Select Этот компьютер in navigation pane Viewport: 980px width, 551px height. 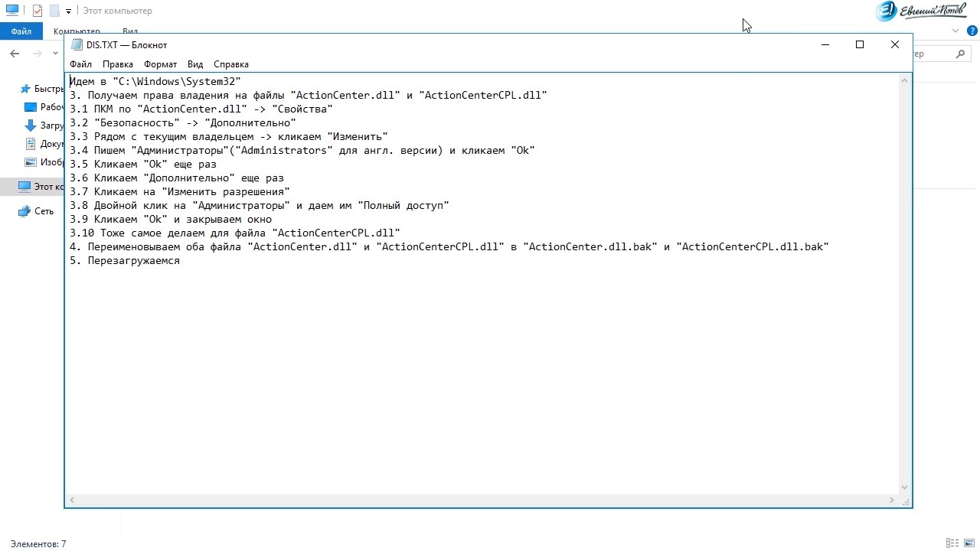32,186
